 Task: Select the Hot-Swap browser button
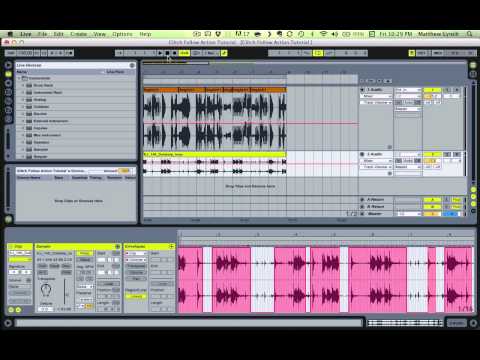click(9, 119)
